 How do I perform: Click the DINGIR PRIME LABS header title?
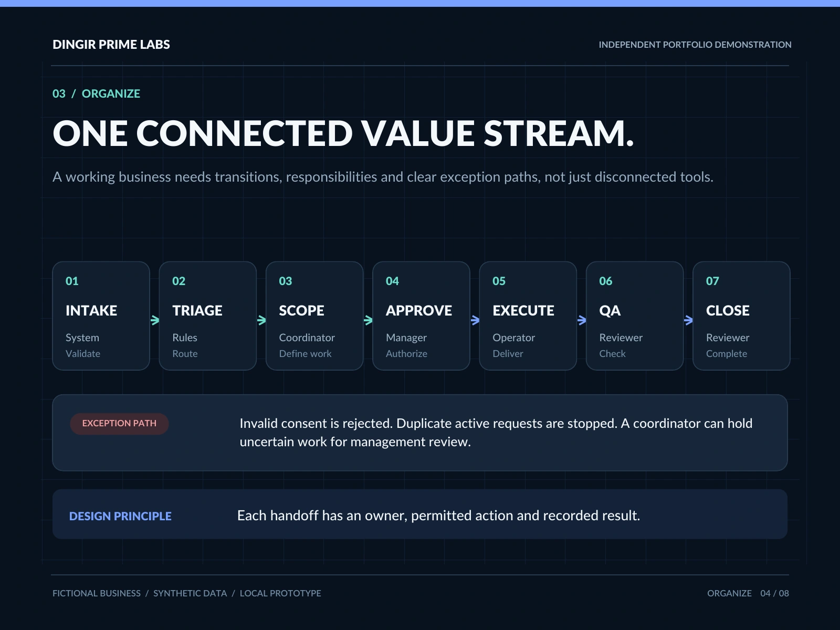click(111, 45)
